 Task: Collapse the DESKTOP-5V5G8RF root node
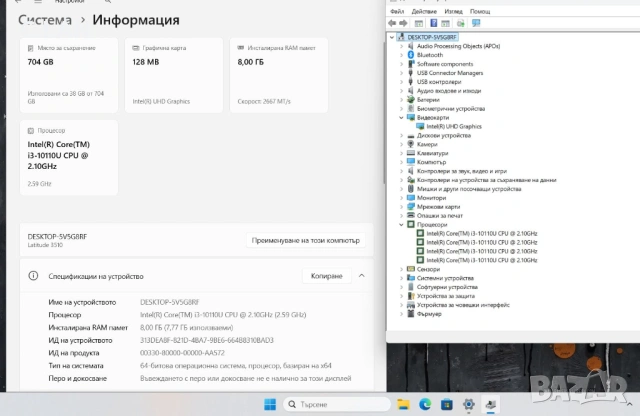[392, 37]
